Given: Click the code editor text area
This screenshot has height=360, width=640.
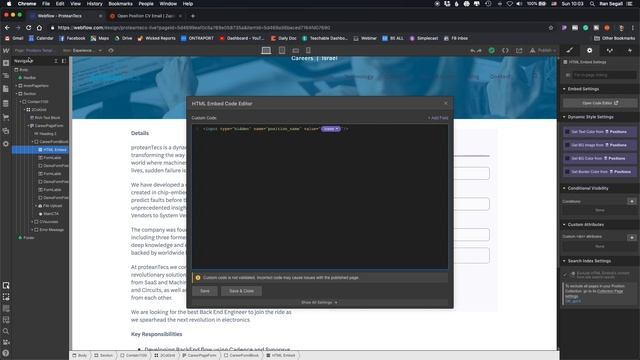Looking at the screenshot, I should pos(320,197).
